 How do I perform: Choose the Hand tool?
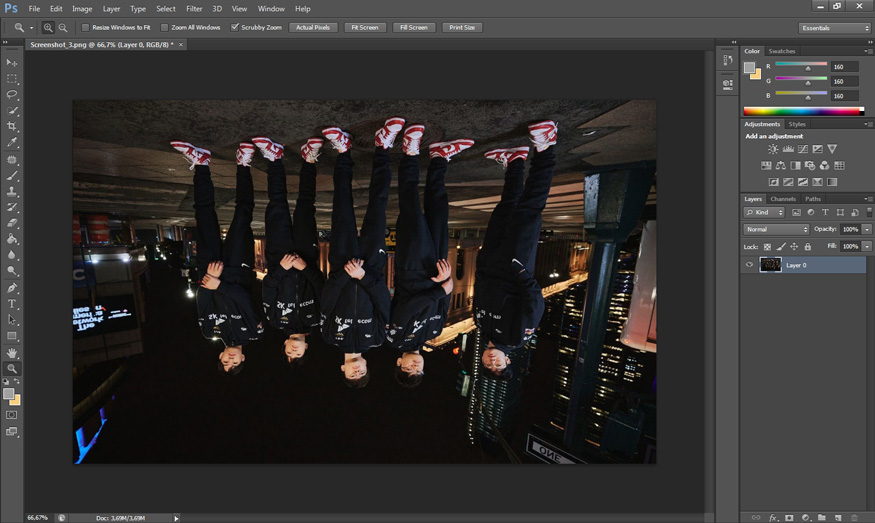coord(12,353)
